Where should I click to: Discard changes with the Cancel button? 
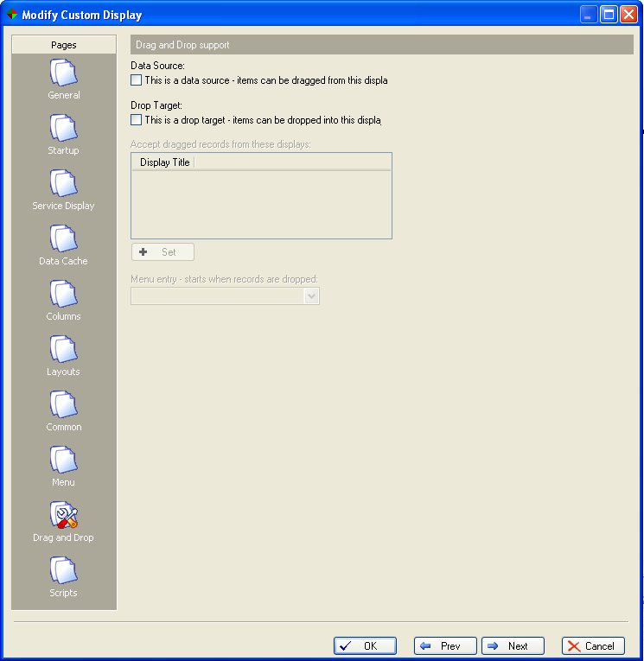(x=593, y=645)
